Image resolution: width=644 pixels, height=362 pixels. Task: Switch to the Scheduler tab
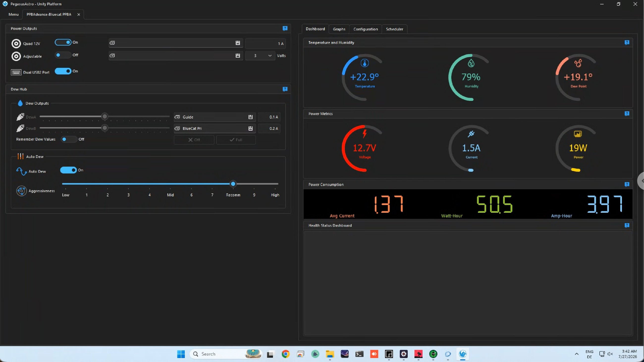tap(394, 29)
